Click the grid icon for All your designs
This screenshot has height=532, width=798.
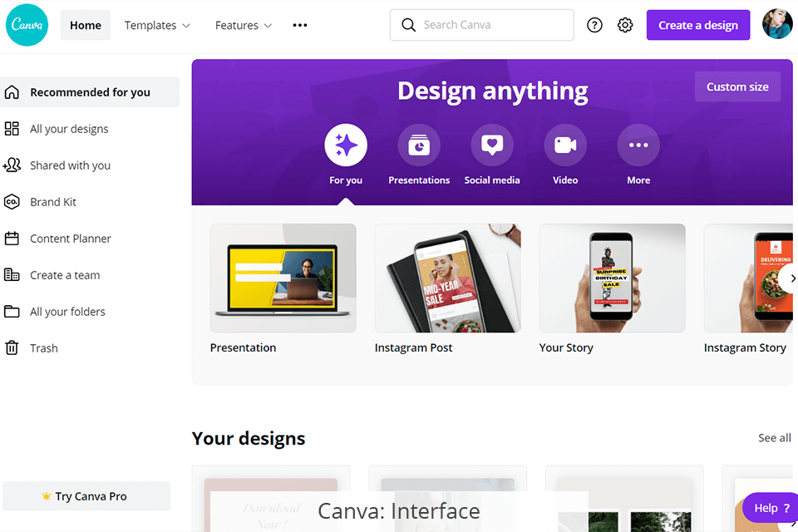12,129
